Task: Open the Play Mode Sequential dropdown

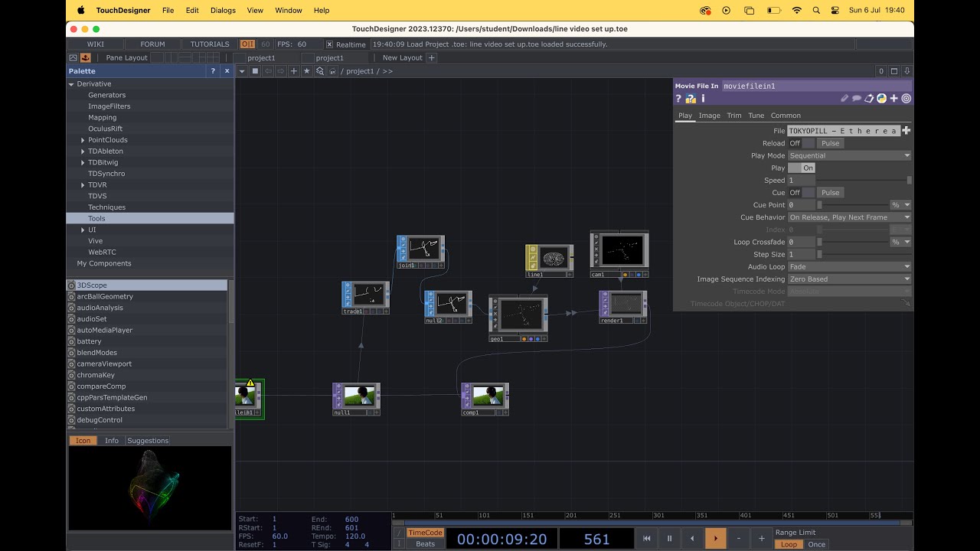Action: 849,155
